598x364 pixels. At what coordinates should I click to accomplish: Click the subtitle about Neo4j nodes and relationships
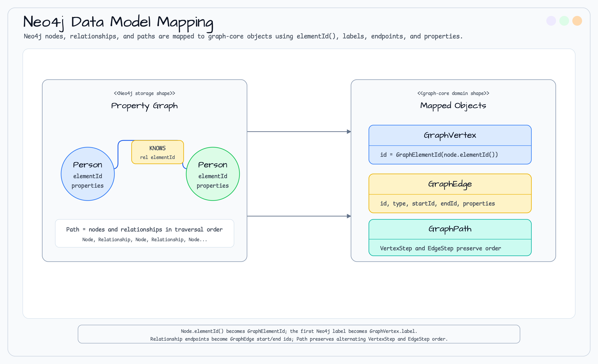pyautogui.click(x=243, y=36)
